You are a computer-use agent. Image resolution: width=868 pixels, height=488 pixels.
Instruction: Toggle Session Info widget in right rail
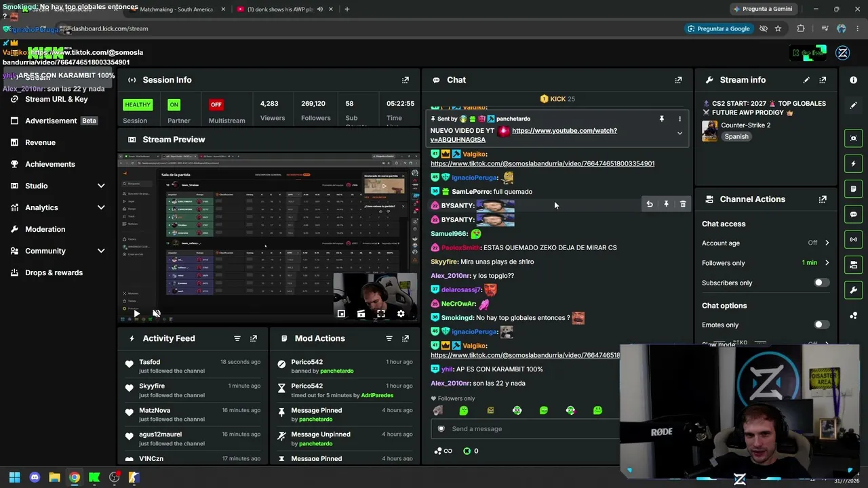853,239
